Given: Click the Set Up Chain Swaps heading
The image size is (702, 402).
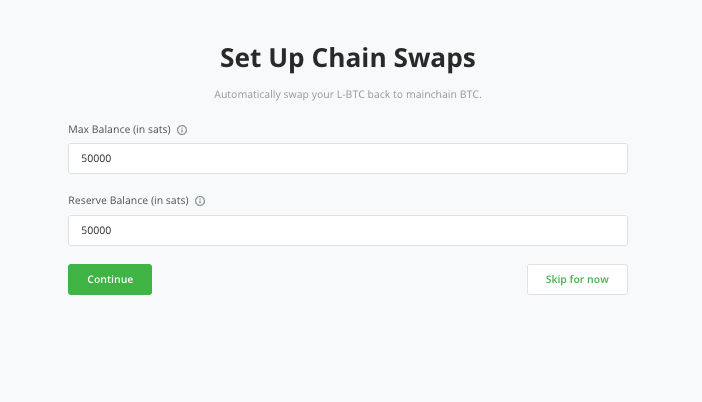Looking at the screenshot, I should (x=347, y=57).
